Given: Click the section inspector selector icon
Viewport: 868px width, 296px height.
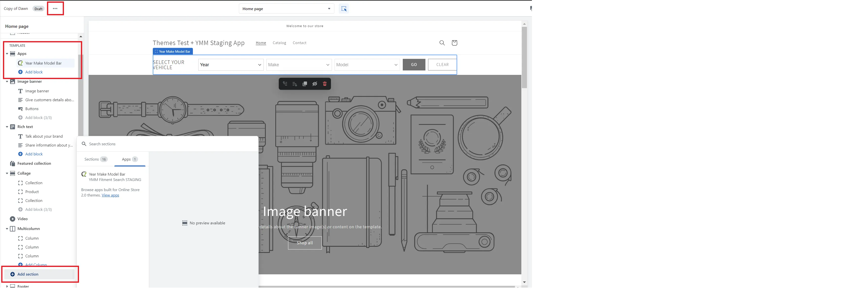Looking at the screenshot, I should tap(343, 9).
